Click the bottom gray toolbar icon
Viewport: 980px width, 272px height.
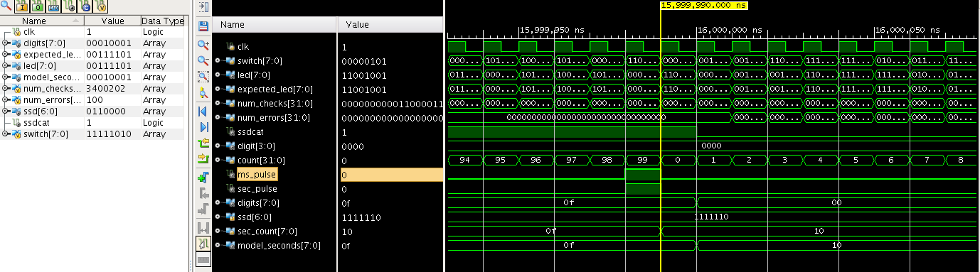pyautogui.click(x=203, y=261)
